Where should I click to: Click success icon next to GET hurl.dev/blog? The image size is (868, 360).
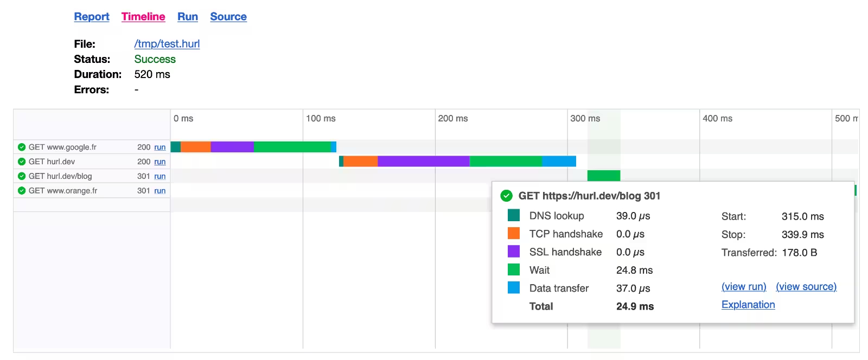pos(22,176)
